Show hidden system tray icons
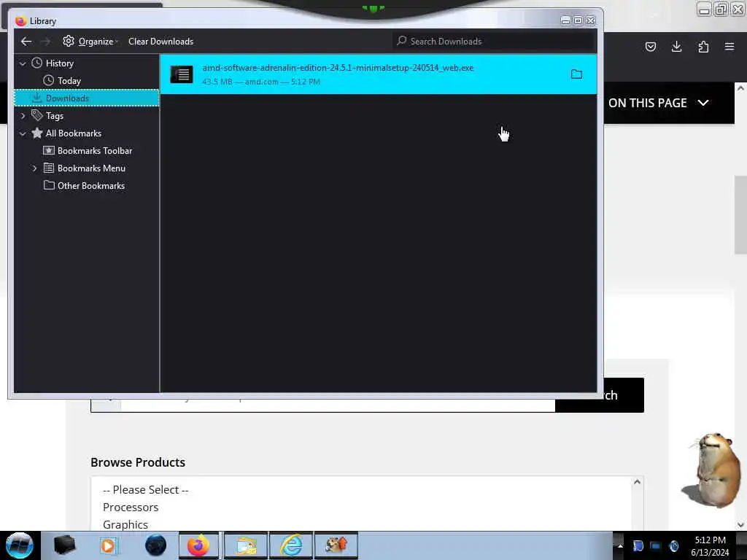 click(620, 546)
